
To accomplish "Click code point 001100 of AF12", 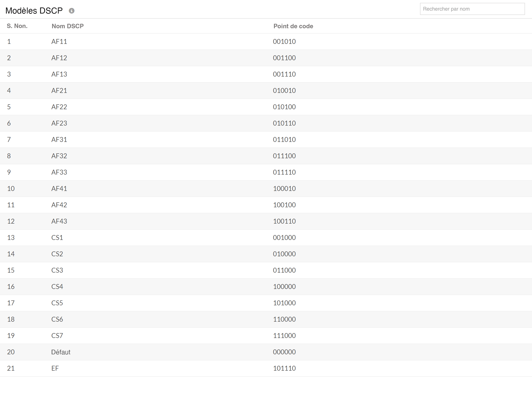I will 284,58.
